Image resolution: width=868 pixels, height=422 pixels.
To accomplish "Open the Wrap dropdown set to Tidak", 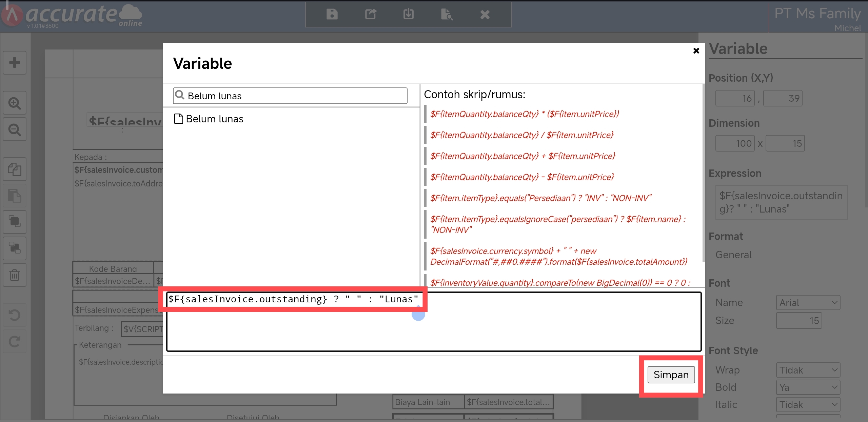I will click(x=808, y=370).
